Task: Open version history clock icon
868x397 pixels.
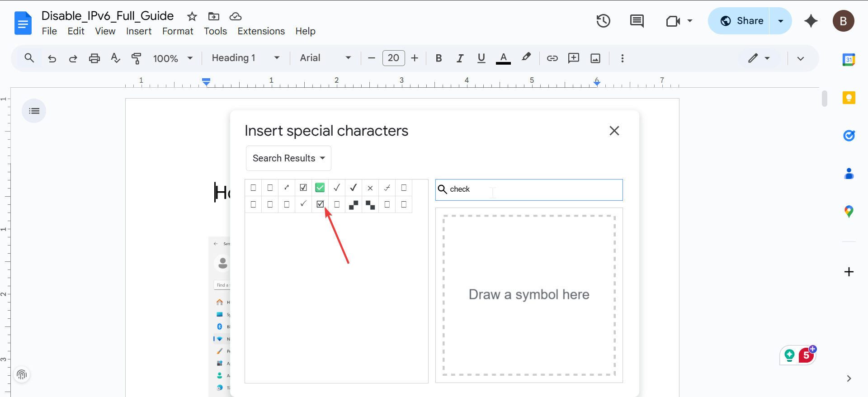Action: coord(603,21)
